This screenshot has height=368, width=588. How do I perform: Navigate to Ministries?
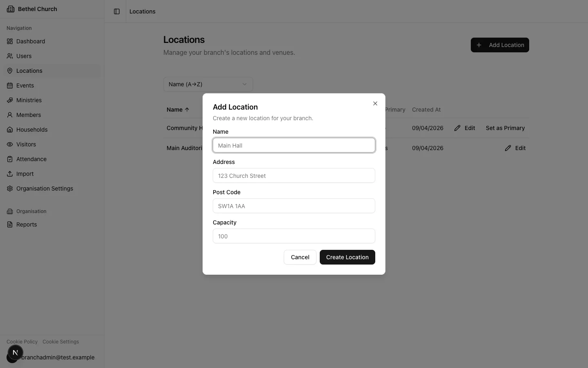tap(52, 100)
